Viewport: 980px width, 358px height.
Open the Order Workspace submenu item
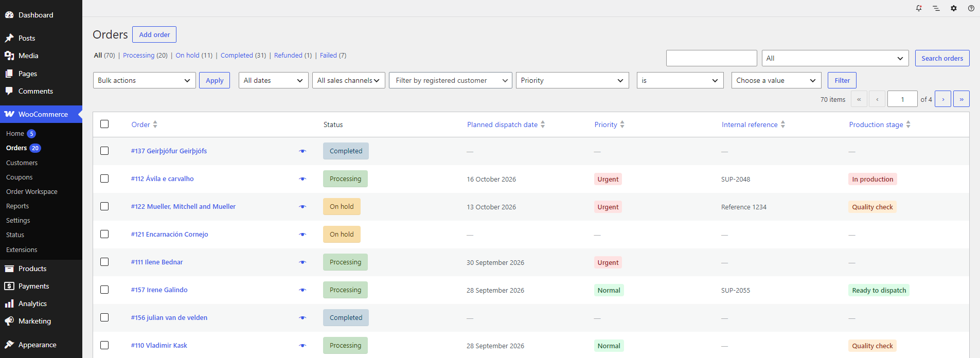(x=32, y=191)
